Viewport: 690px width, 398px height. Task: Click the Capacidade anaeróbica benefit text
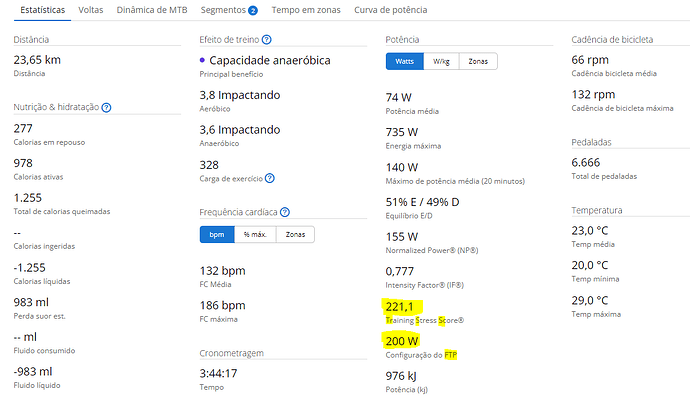[270, 60]
